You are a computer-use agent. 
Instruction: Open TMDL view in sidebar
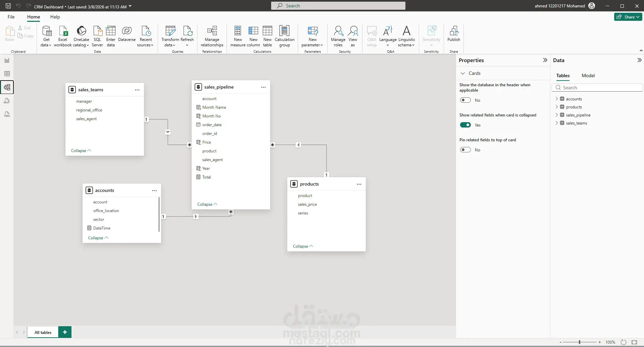7,114
